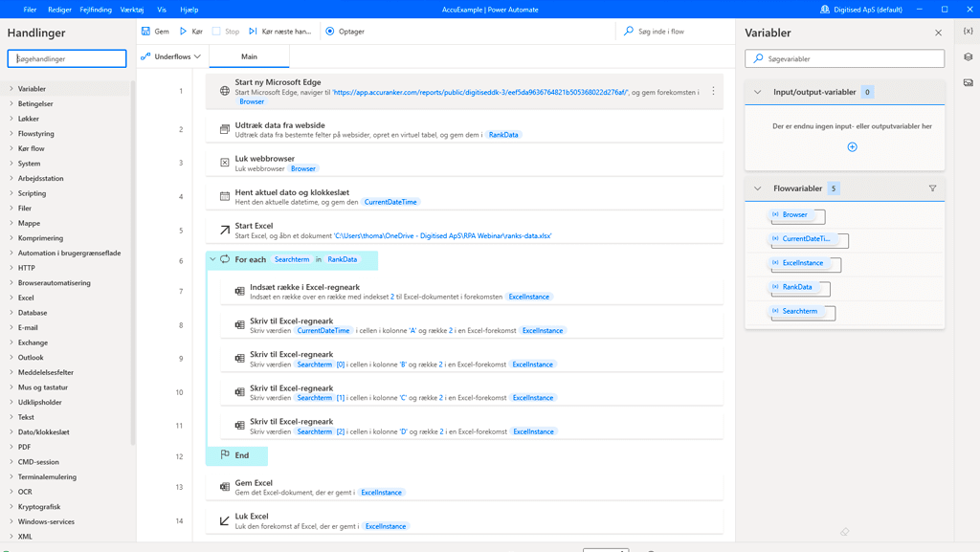Click the RankData variable in step 2
The width and height of the screenshot is (980, 552).
tap(503, 135)
